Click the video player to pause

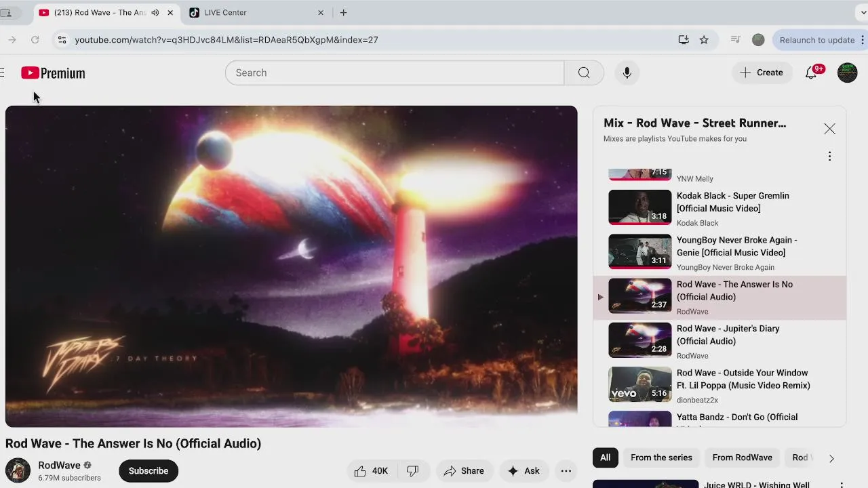[x=292, y=266]
